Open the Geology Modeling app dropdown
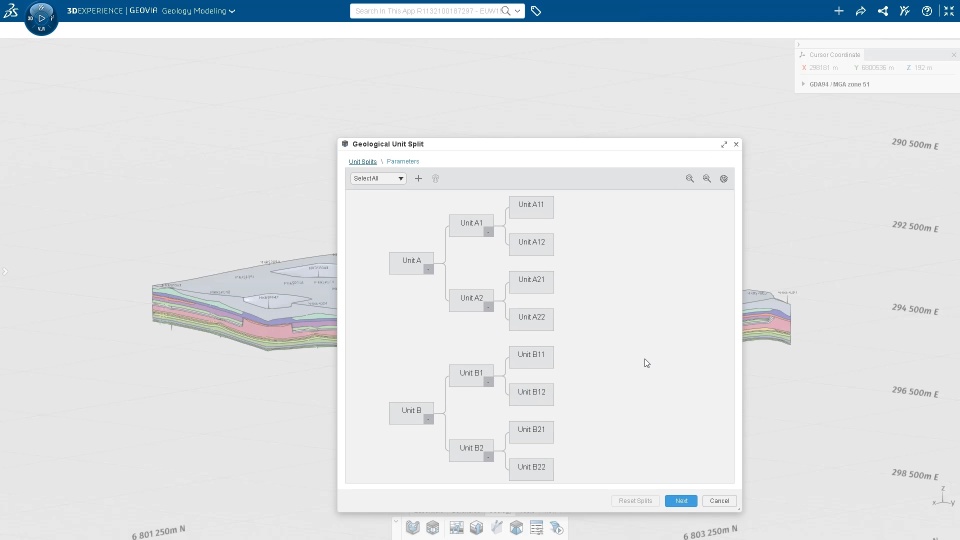960x540 pixels. 198,11
